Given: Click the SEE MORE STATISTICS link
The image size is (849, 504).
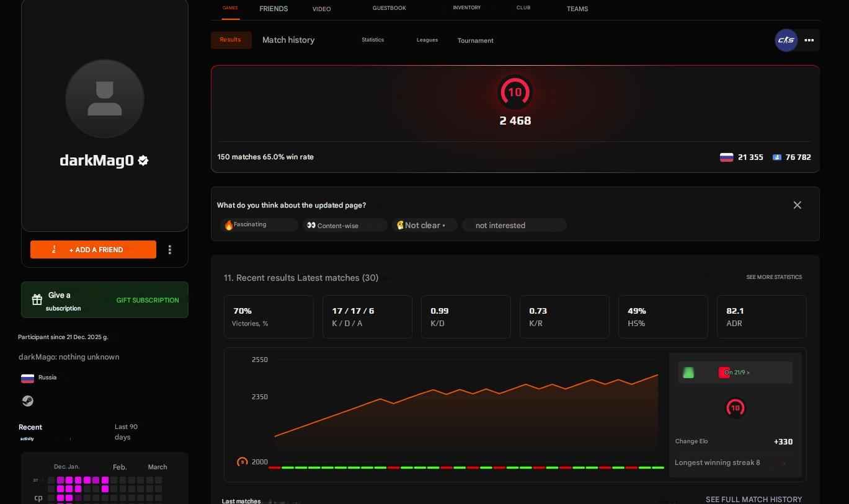Looking at the screenshot, I should tap(773, 277).
